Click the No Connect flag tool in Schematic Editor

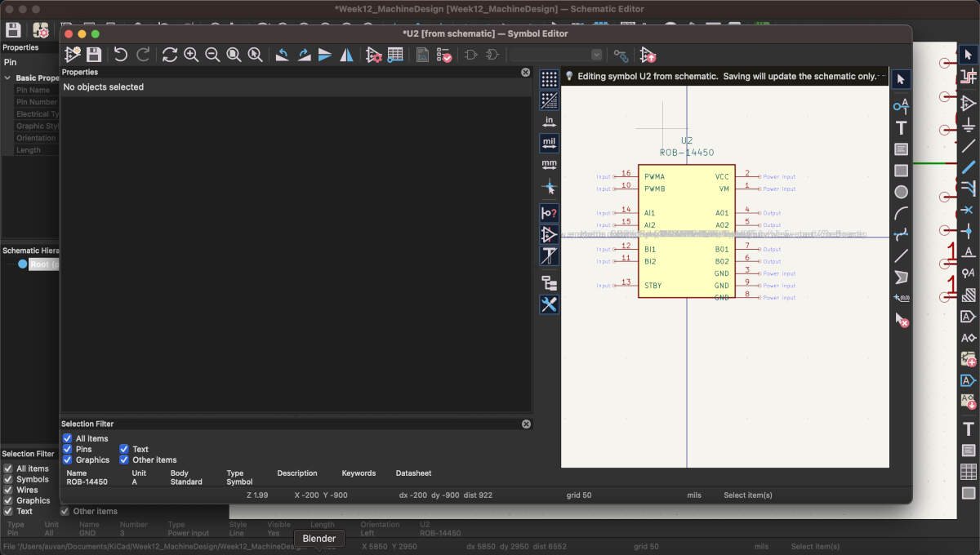[x=969, y=210]
